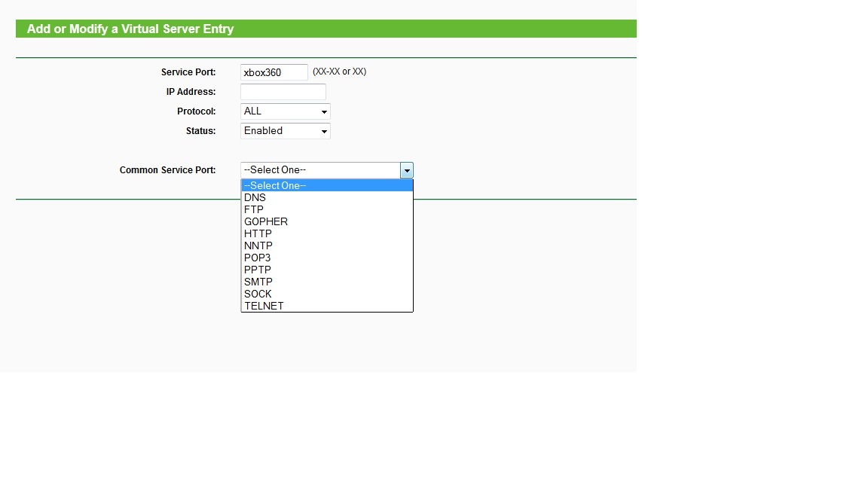The height and width of the screenshot is (488, 868).
Task: Click the Add or Modify a Virtual Server Entry heading
Action: click(x=130, y=29)
